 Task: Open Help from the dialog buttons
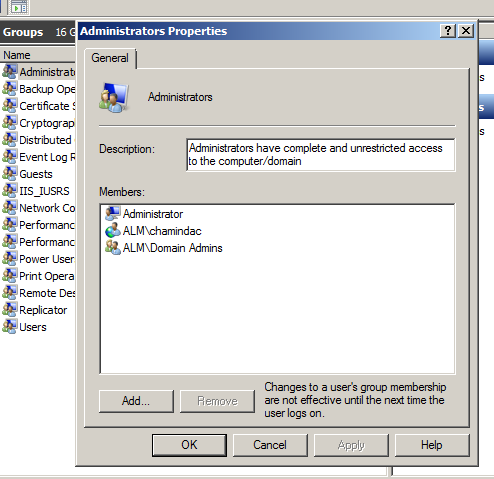tap(432, 445)
